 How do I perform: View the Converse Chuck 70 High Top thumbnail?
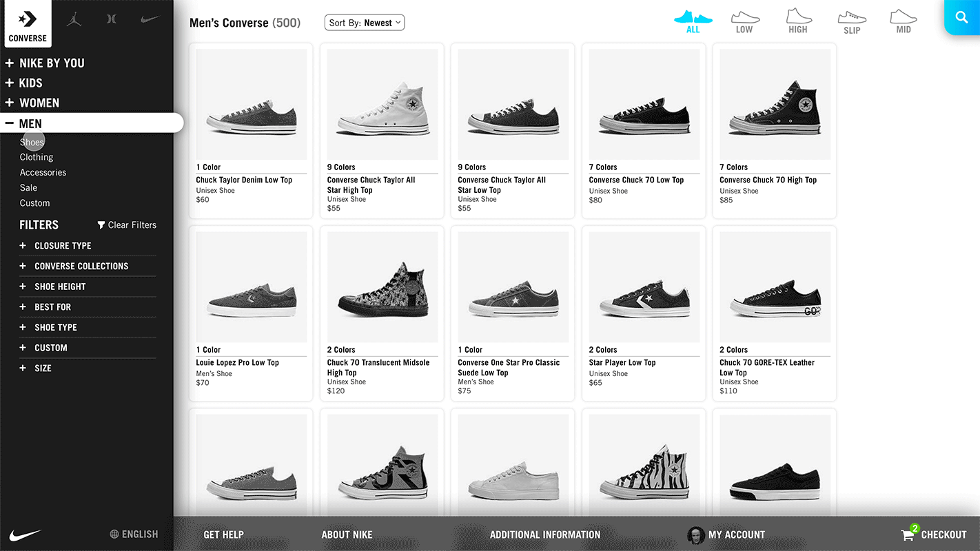coord(774,103)
